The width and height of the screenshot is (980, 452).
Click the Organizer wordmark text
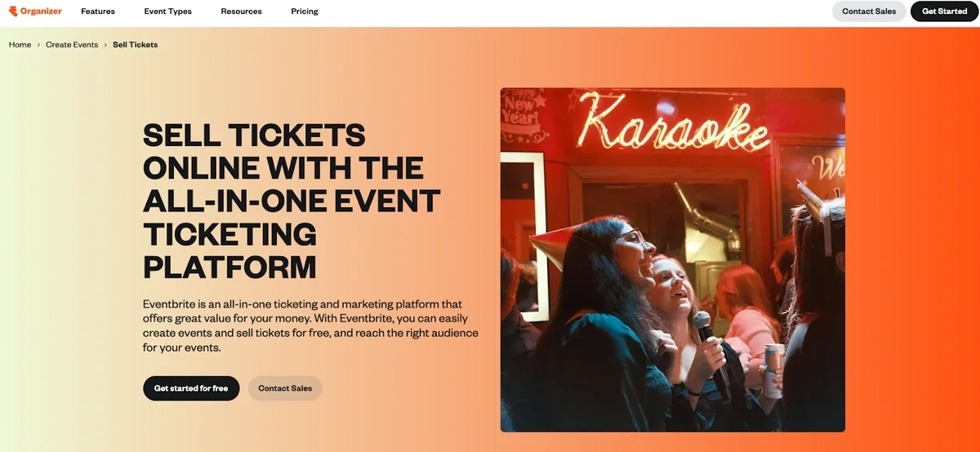(42, 11)
